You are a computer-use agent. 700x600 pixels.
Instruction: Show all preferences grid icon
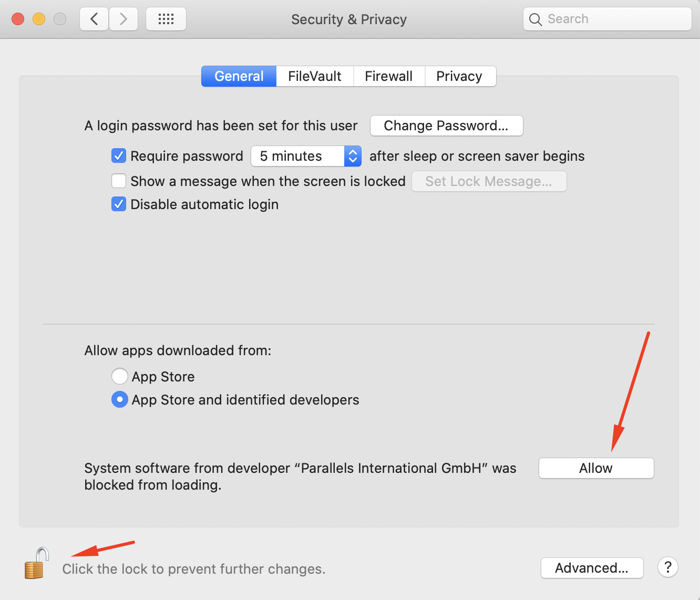pos(166,19)
